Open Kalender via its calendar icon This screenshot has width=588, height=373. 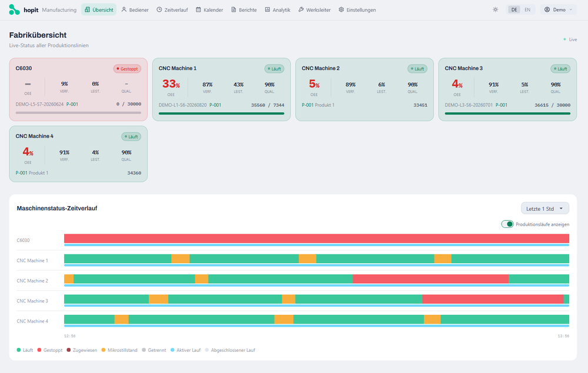click(x=198, y=10)
